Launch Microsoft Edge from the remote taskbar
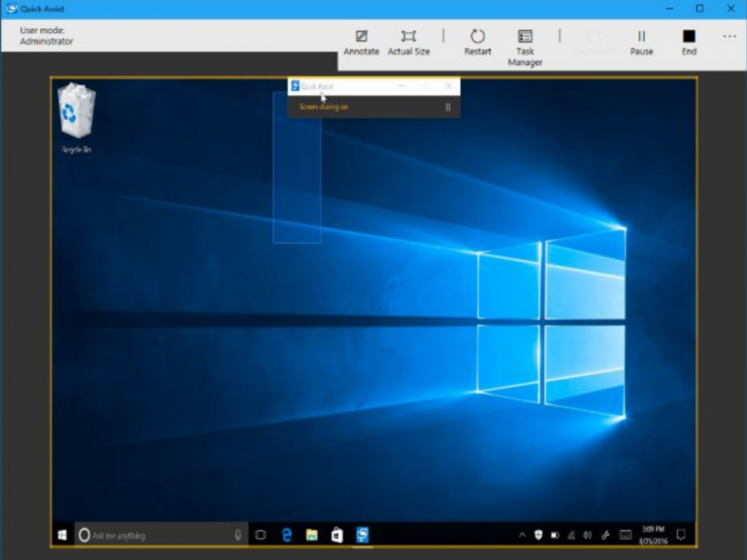Screen dimensions: 747x560 [287, 536]
